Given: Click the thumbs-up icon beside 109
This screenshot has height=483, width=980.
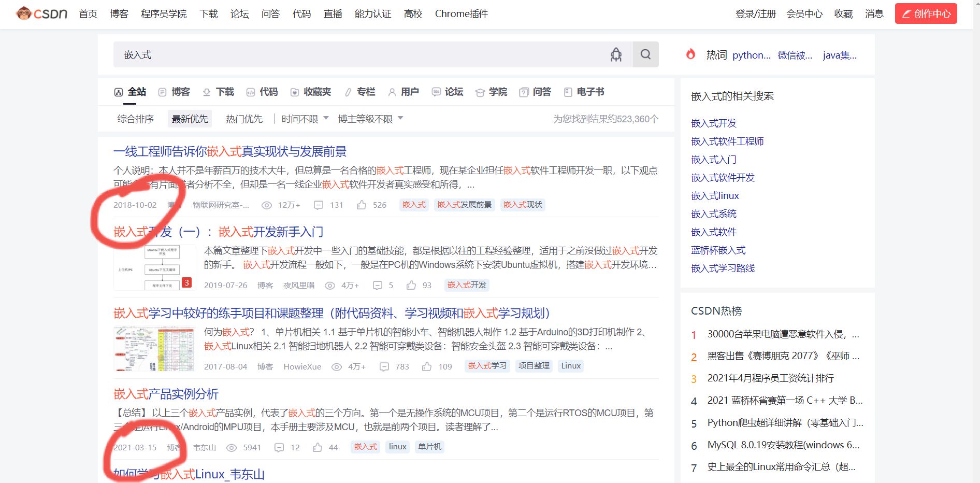Looking at the screenshot, I should [427, 366].
